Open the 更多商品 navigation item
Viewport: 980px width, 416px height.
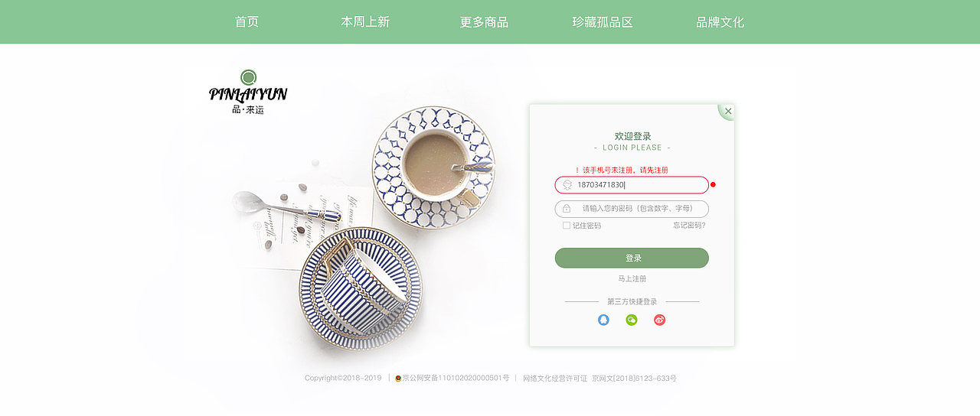[484, 22]
